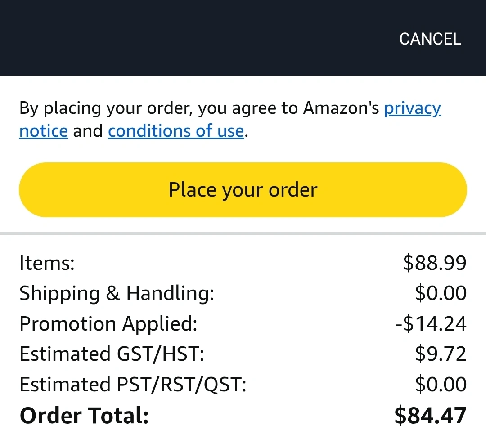
Task: Tap the $9.72 GST/HST tax amount
Action: [441, 354]
